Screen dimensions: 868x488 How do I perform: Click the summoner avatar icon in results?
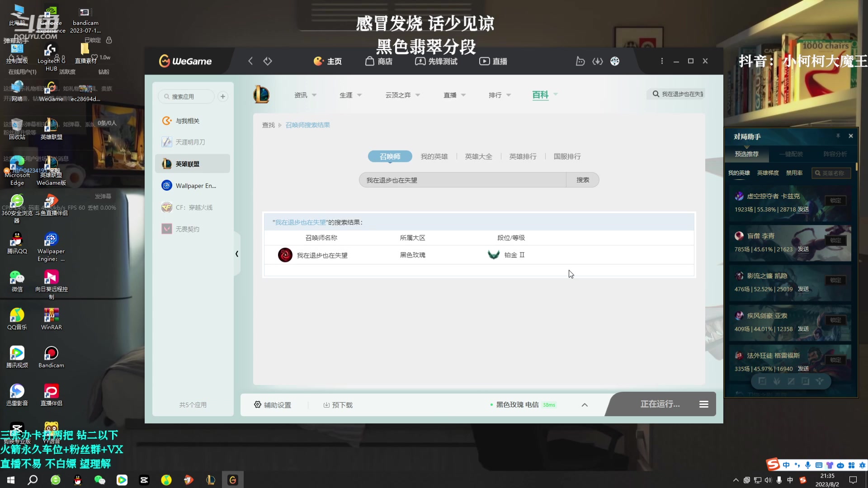click(285, 255)
